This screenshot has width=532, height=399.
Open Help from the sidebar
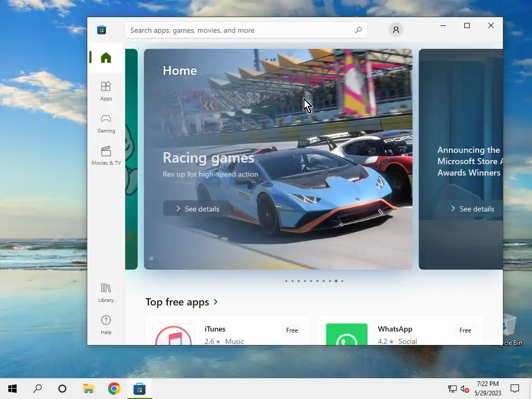click(106, 325)
